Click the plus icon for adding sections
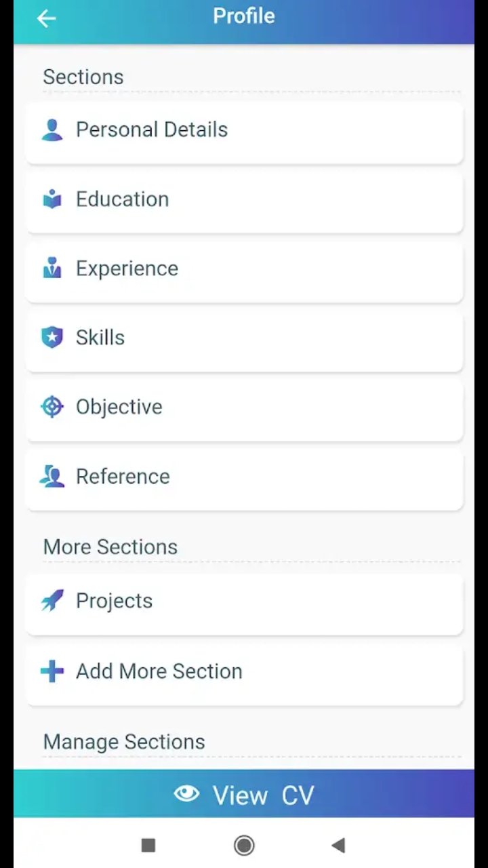 click(x=52, y=671)
